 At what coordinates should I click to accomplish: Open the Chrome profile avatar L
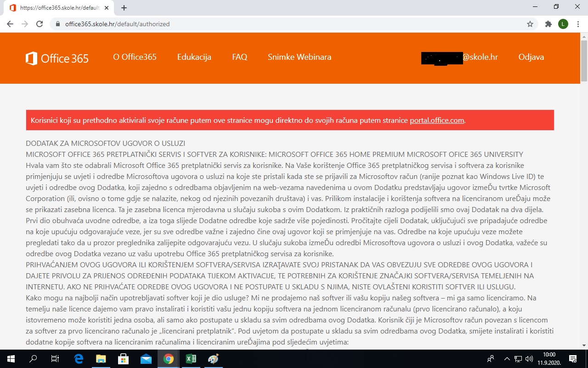563,24
